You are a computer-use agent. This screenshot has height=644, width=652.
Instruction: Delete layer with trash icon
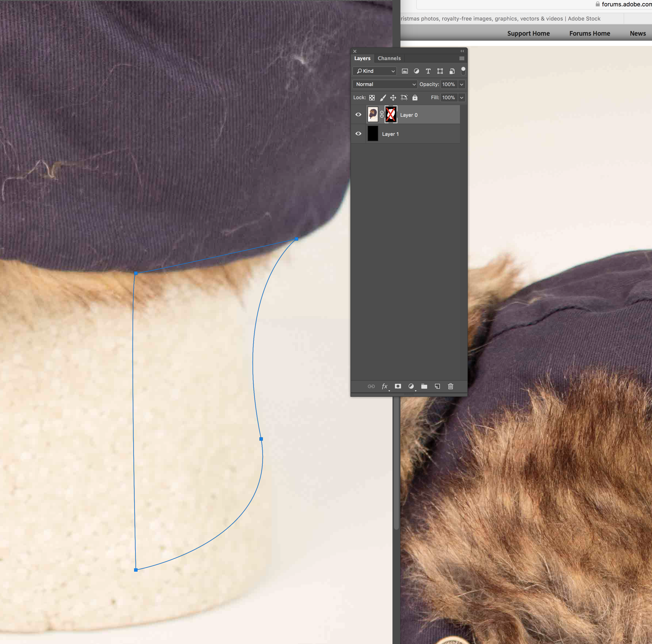pos(451,386)
